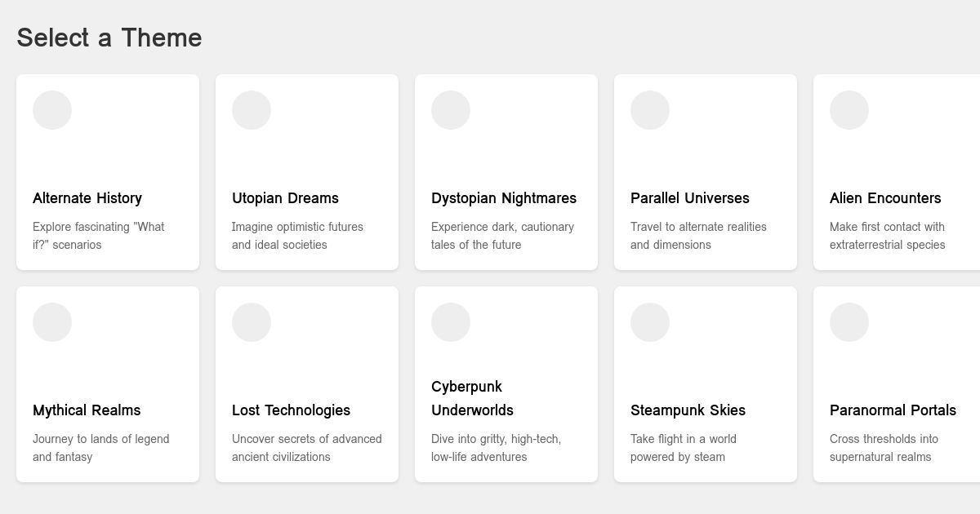Click the Cyberpunk Underworlds circle icon
The image size is (980, 514).
pyautogui.click(x=450, y=321)
